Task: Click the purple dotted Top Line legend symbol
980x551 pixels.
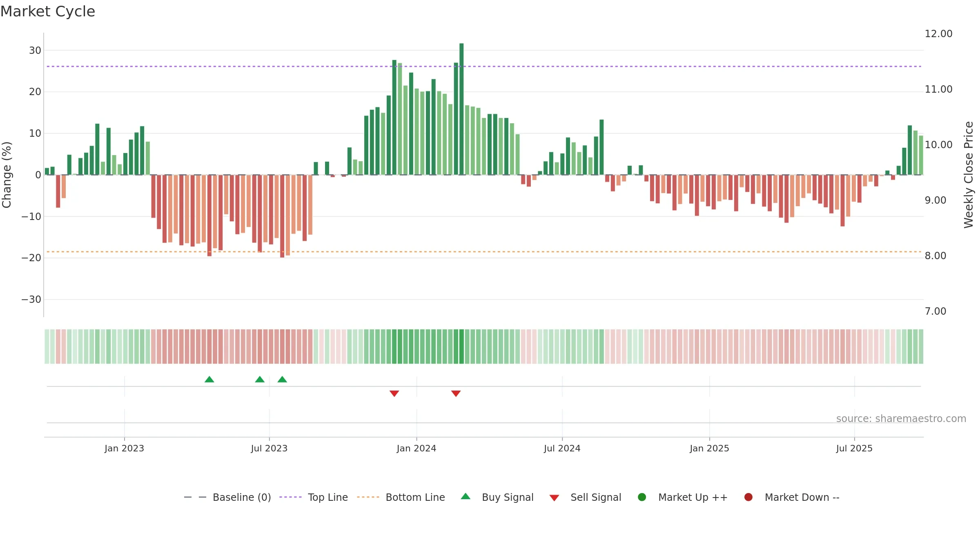Action: [290, 497]
